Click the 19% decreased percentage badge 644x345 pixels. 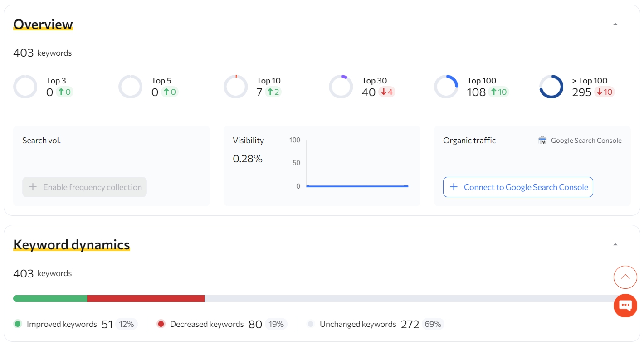276,324
